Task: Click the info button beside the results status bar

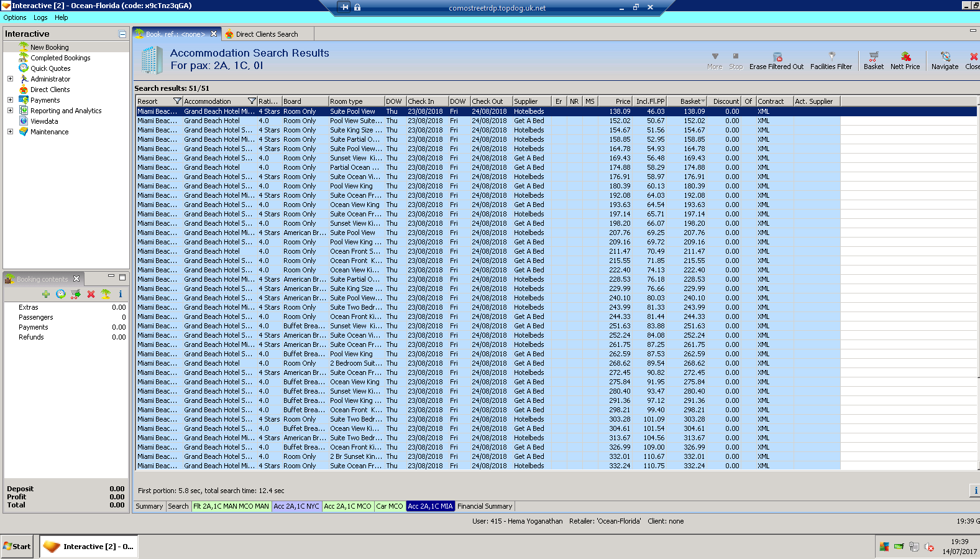Action: [975, 490]
